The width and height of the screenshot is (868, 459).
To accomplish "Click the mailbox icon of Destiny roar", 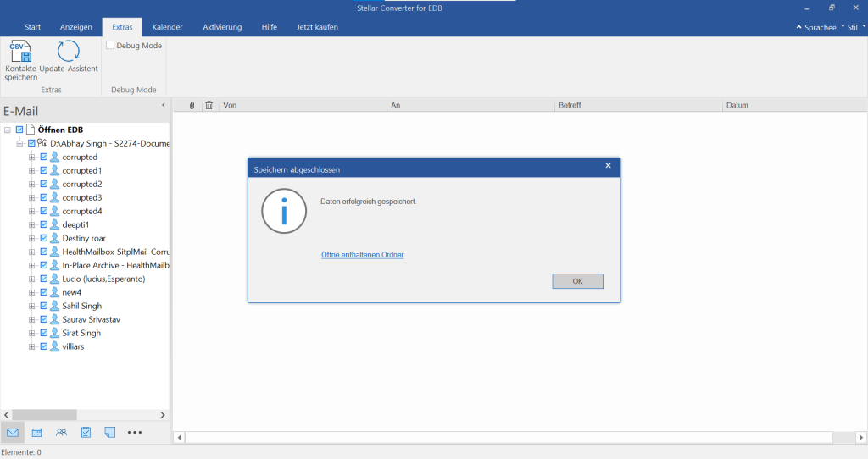I will 55,238.
